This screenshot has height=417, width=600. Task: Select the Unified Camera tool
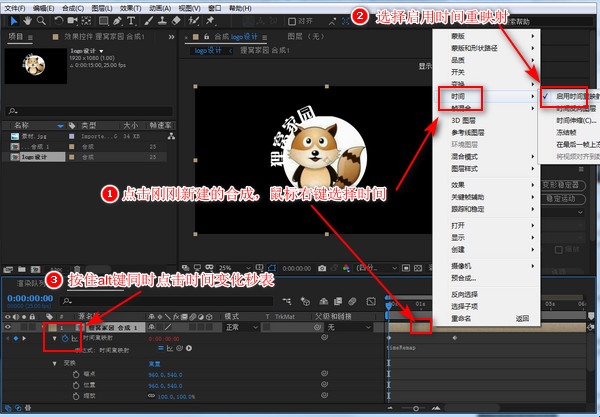pos(72,20)
